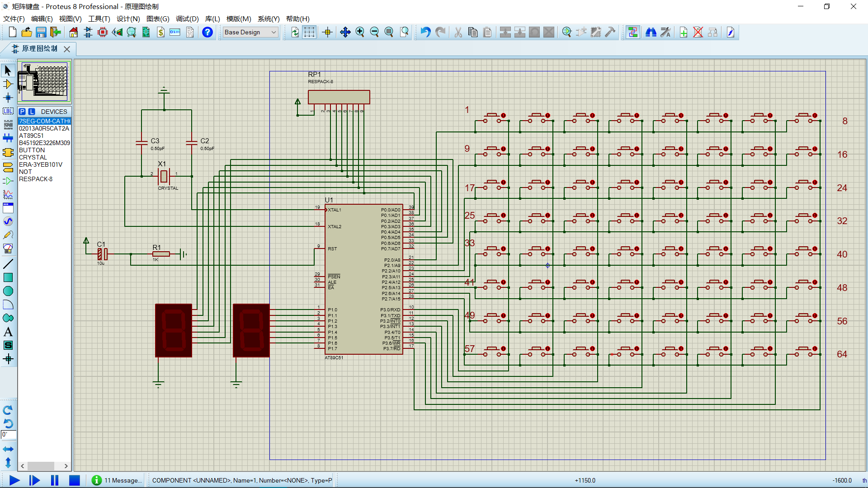Toggle wire autorouter button
Image resolution: width=868 pixels, height=488 pixels.
(x=632, y=32)
